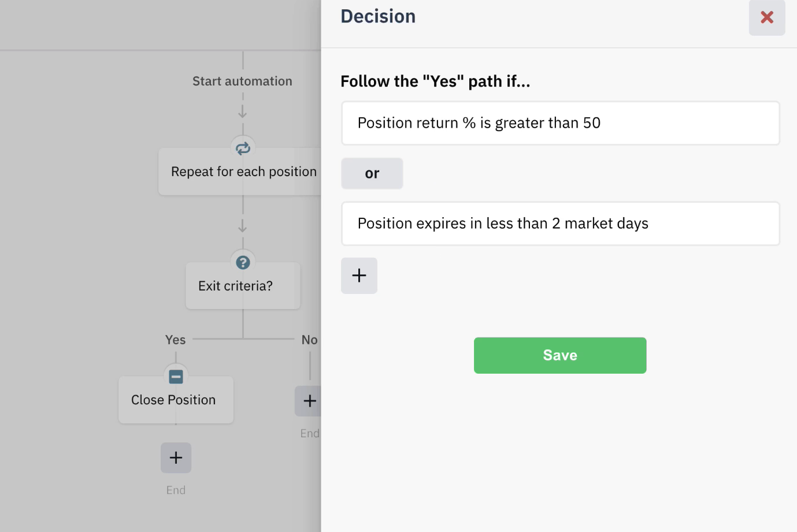Save the decision settings
Viewport: 797px width, 532px height.
click(559, 355)
